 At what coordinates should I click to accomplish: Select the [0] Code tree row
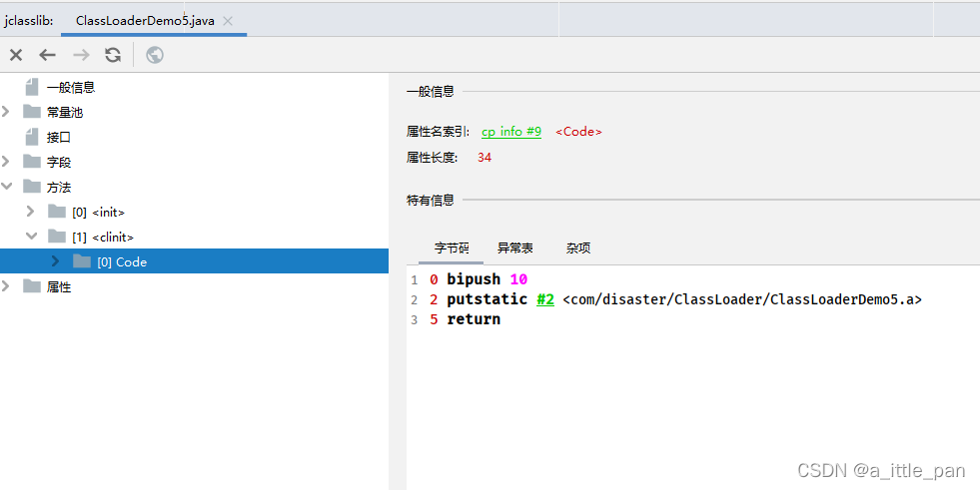click(x=195, y=261)
